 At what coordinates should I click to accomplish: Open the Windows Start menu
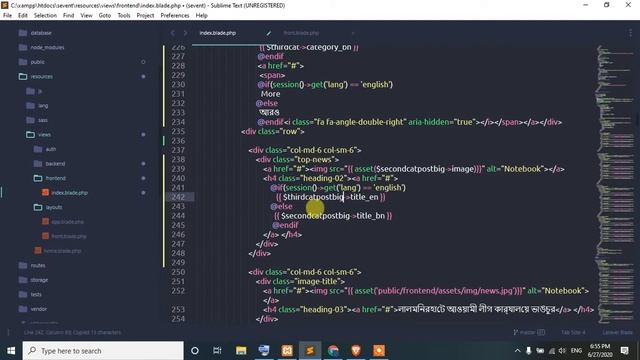click(x=11, y=351)
